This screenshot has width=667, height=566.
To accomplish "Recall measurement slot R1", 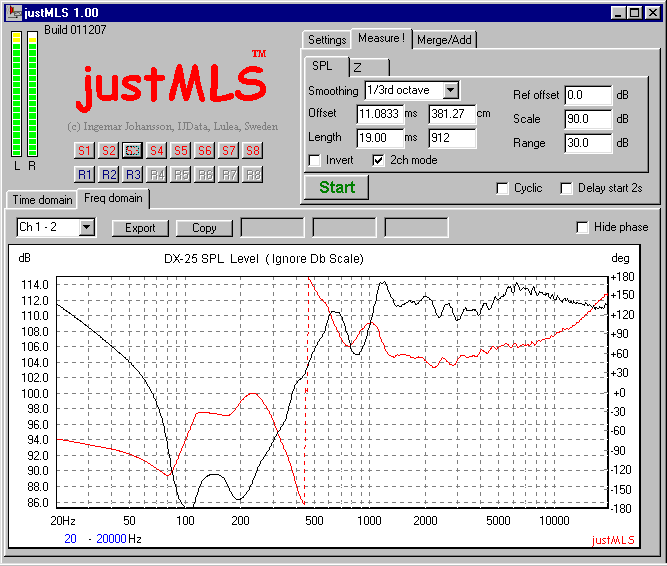I will coord(84,175).
